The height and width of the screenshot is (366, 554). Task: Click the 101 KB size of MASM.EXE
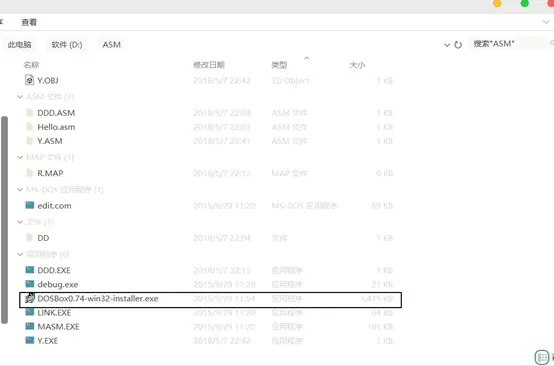[x=380, y=327]
